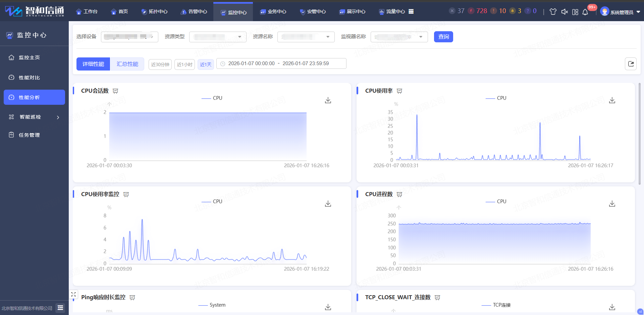Viewport: 644px width, 315px height.
Task: Collapse the sidebar with bottom menu icon
Action: pos(60,308)
